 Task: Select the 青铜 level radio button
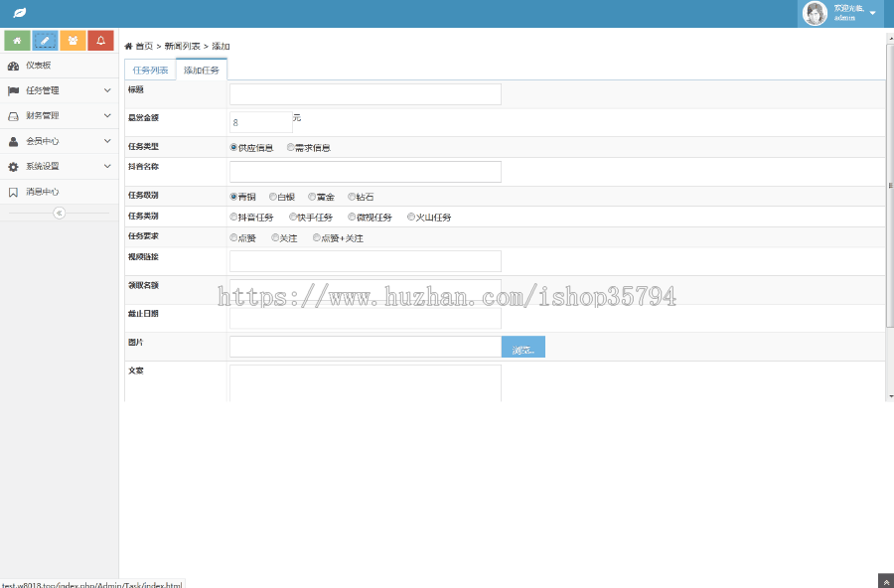pos(233,197)
